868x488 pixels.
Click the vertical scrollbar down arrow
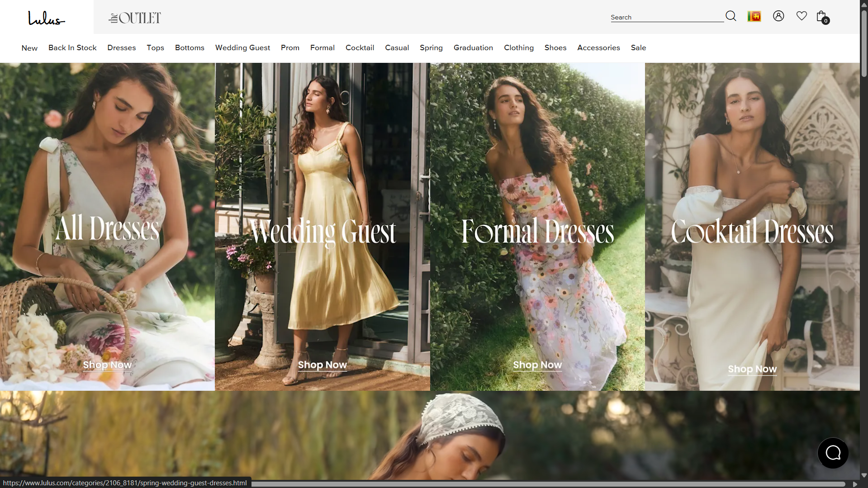coord(864,475)
